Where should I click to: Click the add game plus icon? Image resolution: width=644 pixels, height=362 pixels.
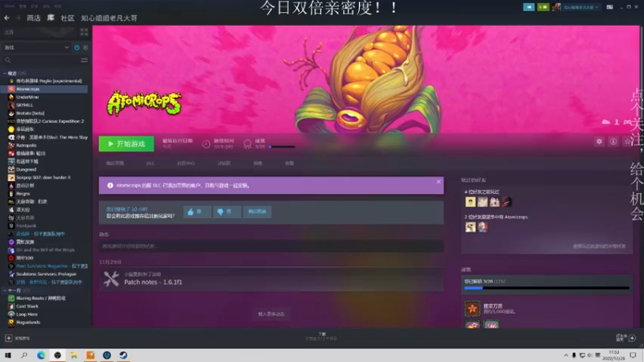click(x=9, y=338)
